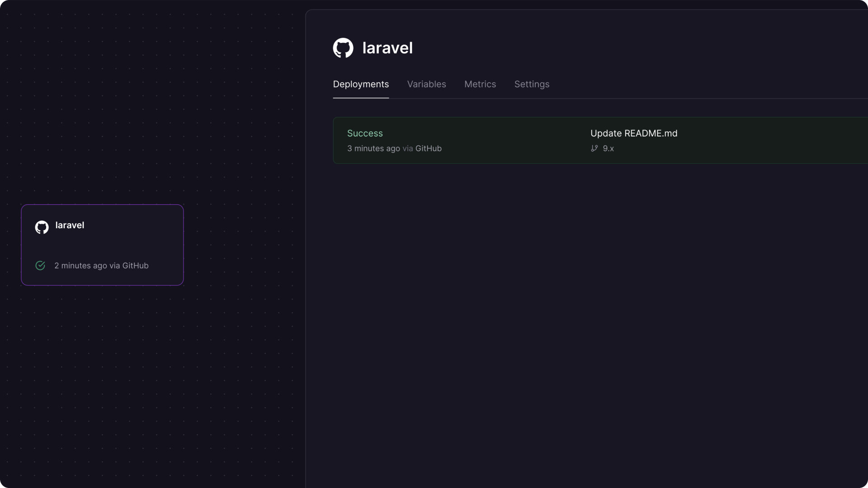
Task: Open the Metrics tab
Action: [480, 84]
